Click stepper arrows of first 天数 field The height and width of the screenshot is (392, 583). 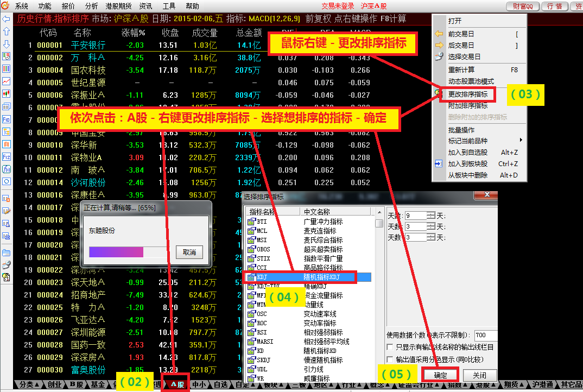click(431, 216)
